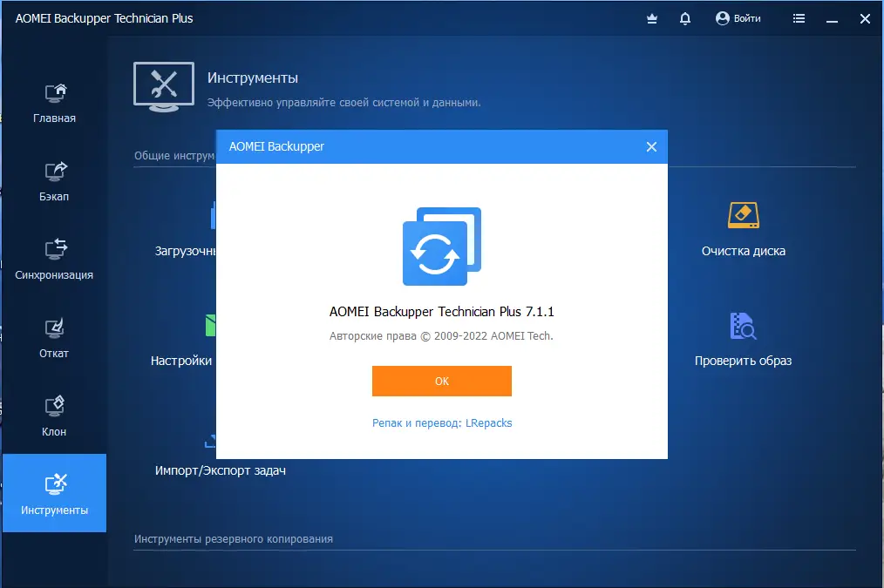Open the main menu list icon

click(x=799, y=17)
